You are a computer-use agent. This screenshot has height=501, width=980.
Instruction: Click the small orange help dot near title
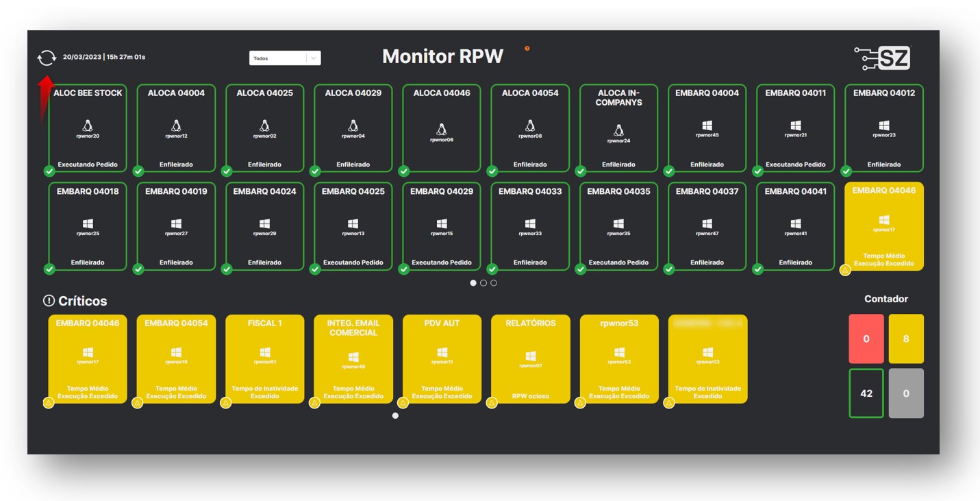[527, 49]
